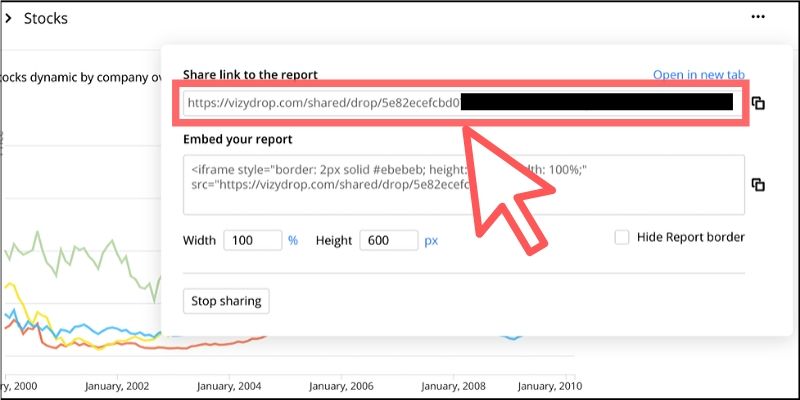Screen dimensions: 800x400
Task: Click the Stocks title text
Action: [x=46, y=19]
